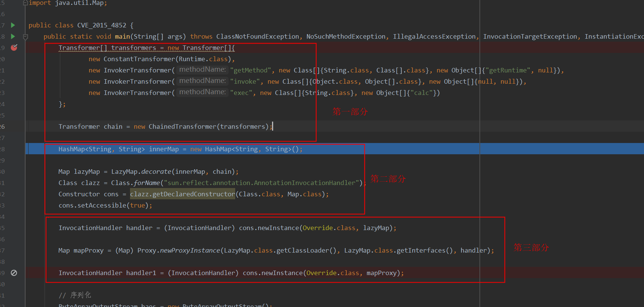Image resolution: width=644 pixels, height=307 pixels.
Task: Click 'NoSuchMethodException' in the throws clause
Action: click(x=346, y=36)
